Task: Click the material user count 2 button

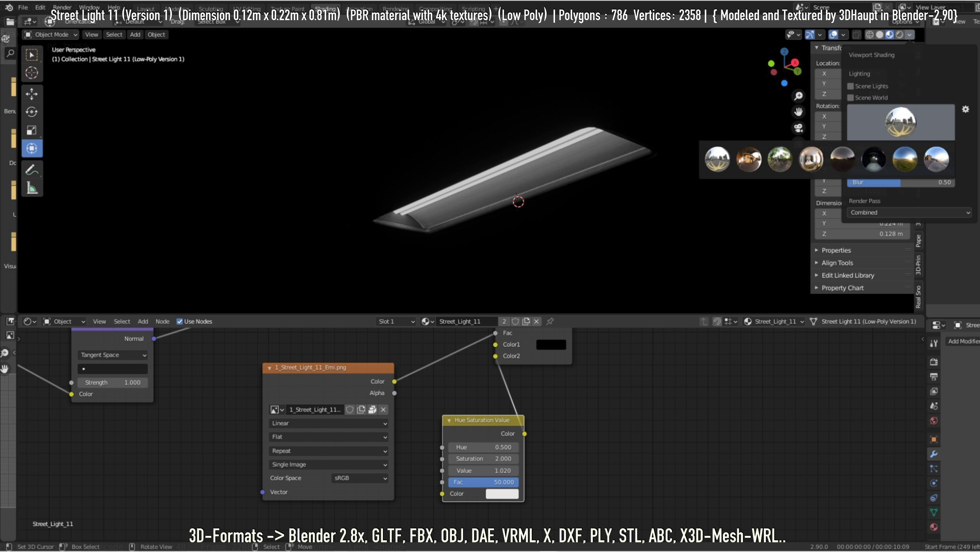Action: click(504, 322)
